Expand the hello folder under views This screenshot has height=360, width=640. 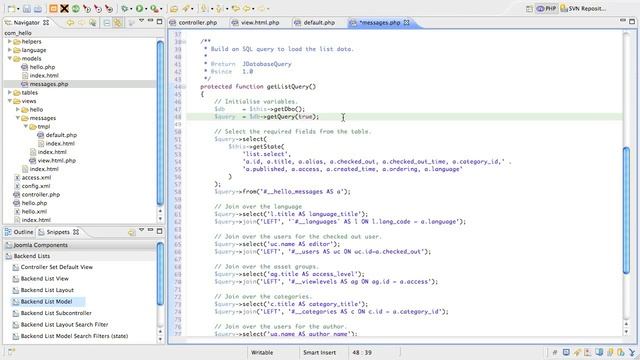click(x=18, y=110)
